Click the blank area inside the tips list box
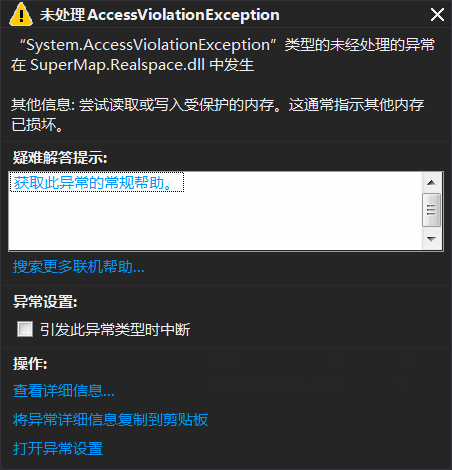 click(215, 222)
